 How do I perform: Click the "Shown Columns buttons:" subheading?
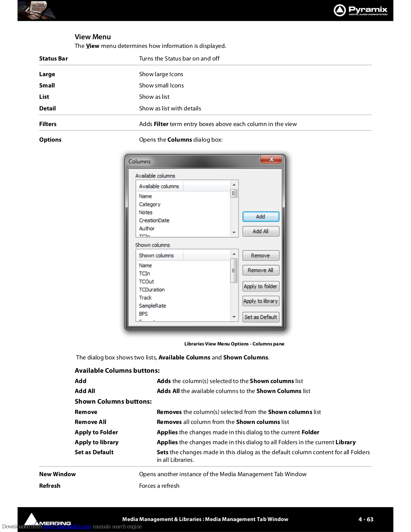click(x=113, y=401)
